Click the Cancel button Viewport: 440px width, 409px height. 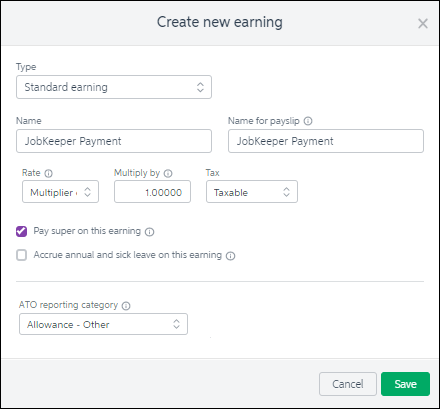(348, 384)
